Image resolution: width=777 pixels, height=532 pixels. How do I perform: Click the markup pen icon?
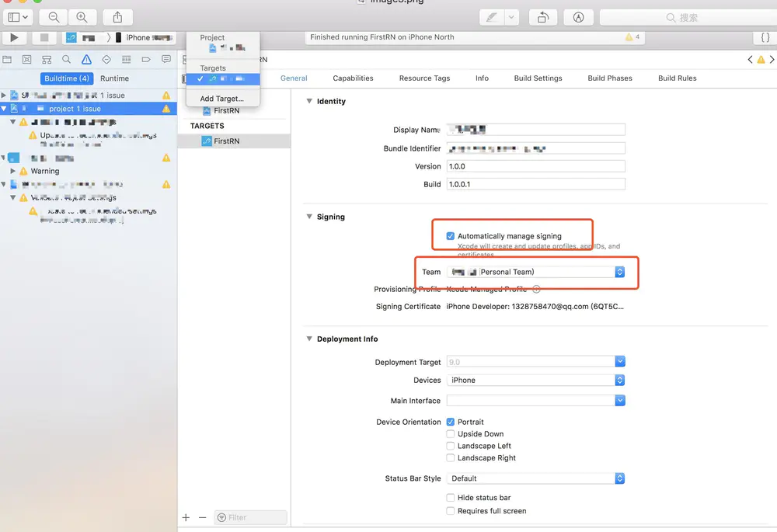click(x=492, y=17)
